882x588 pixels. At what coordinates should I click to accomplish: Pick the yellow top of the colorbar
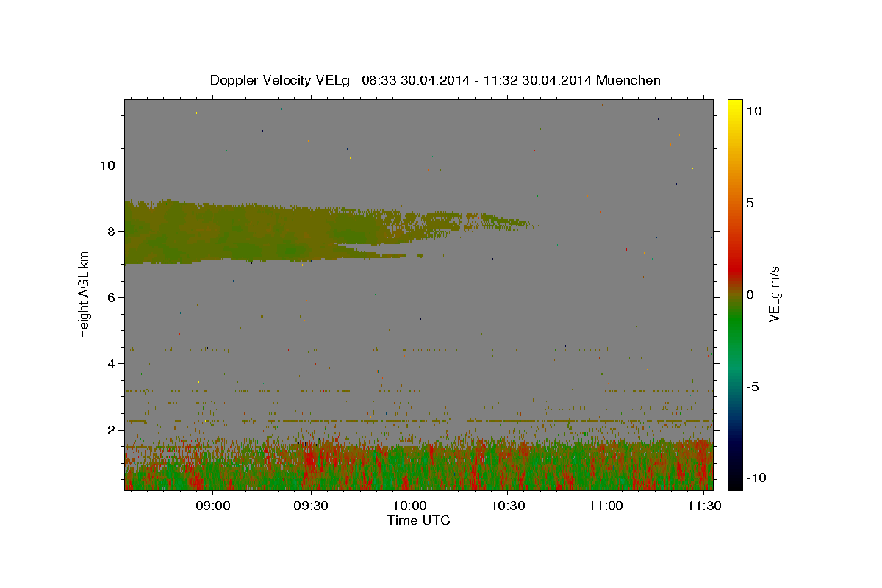[x=735, y=107]
